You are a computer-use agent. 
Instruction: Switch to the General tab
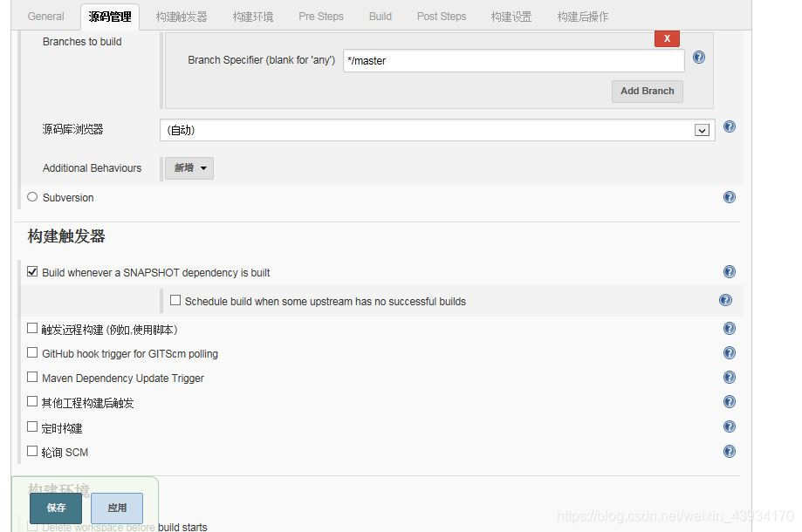[46, 17]
